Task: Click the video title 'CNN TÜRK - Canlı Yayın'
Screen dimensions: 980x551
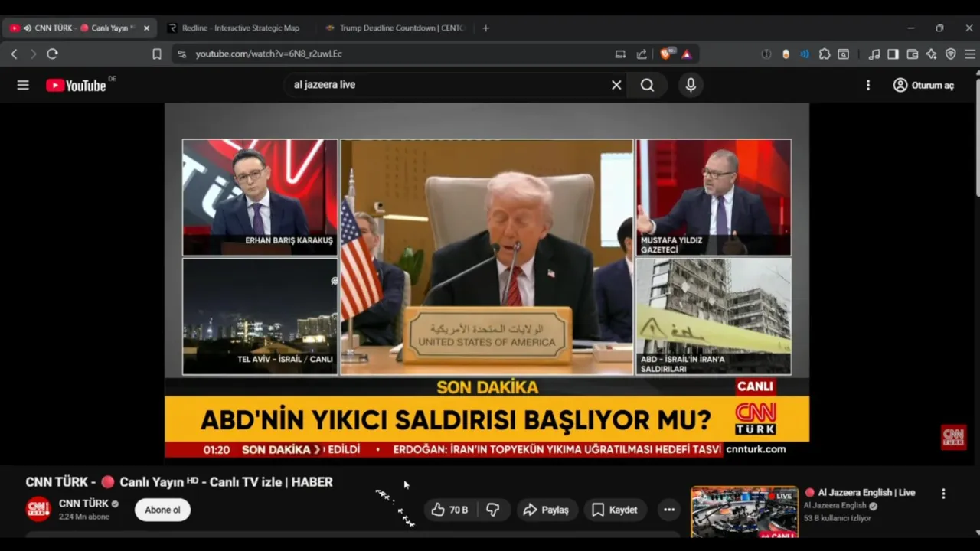Action: coord(179,482)
